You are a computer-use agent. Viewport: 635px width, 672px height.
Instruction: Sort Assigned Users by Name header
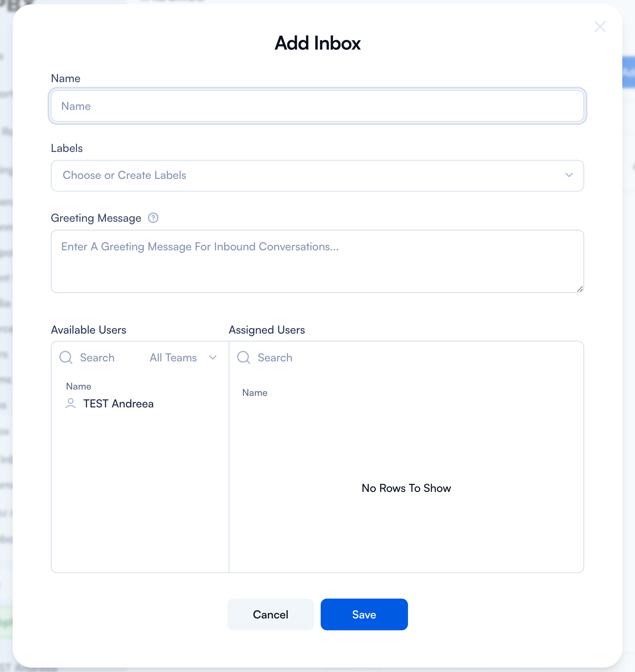(255, 393)
